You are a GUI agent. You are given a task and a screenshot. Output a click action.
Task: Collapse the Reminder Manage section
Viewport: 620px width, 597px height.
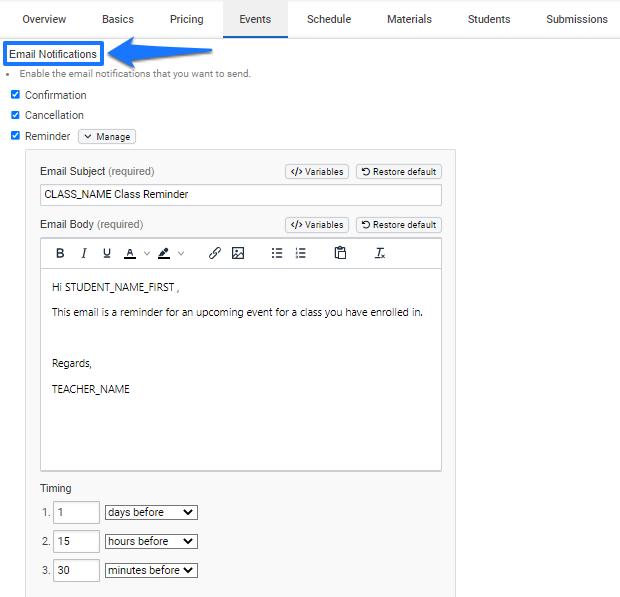(x=107, y=137)
